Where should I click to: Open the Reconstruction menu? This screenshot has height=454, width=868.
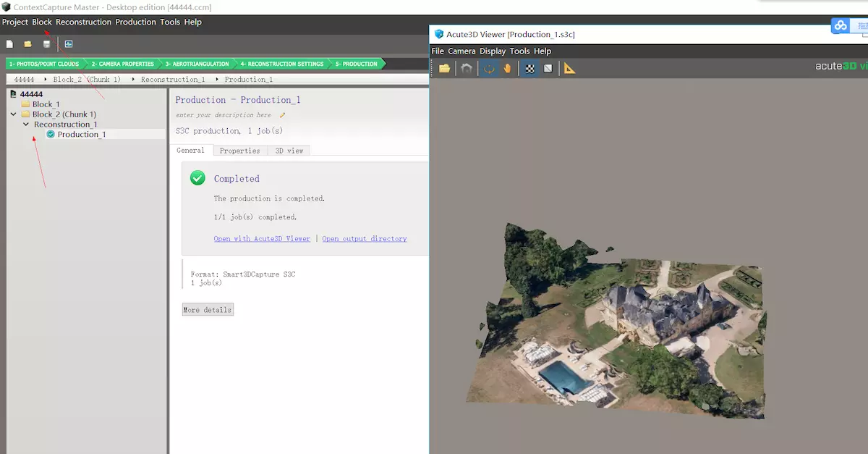(84, 22)
